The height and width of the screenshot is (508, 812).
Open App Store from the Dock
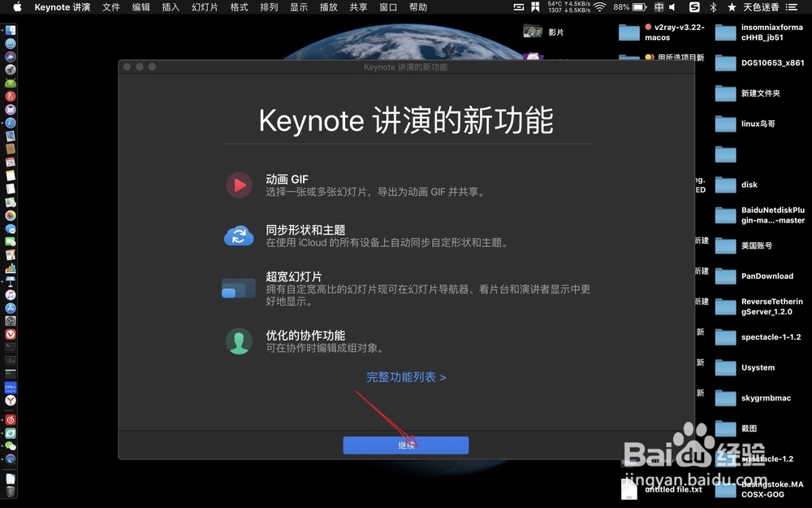pos(11,308)
